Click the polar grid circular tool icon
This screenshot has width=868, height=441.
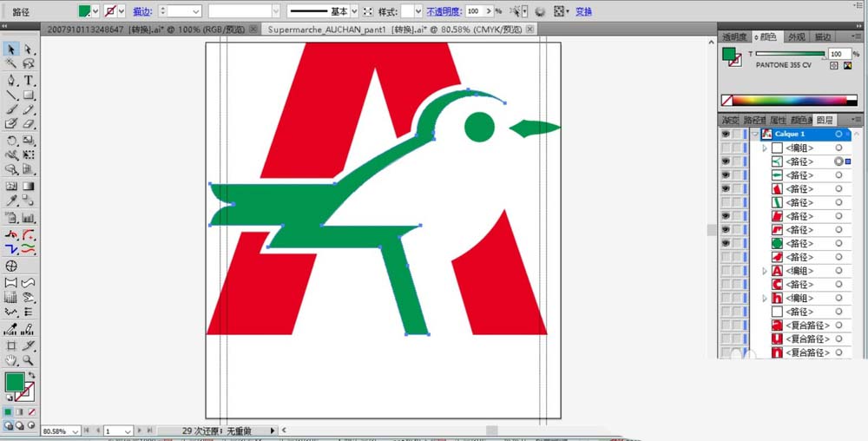11,267
